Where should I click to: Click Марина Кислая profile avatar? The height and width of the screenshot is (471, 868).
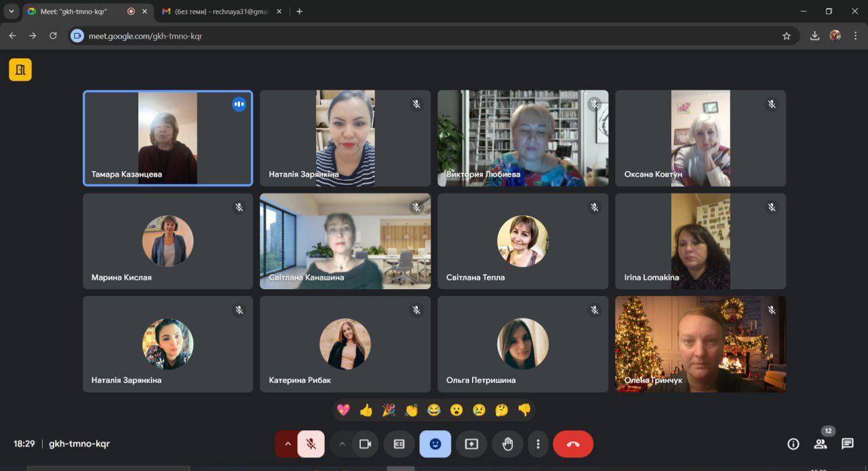[x=167, y=241]
